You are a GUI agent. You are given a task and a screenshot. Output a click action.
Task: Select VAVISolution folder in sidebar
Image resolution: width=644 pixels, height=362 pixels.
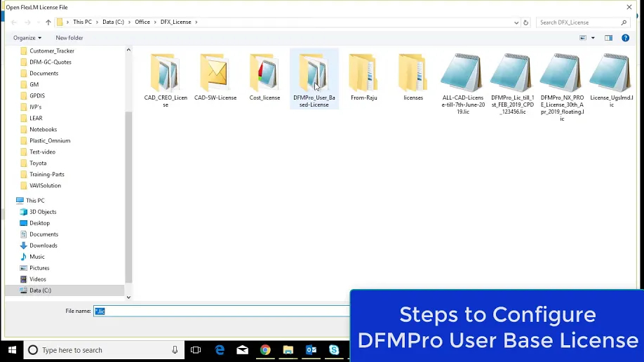point(45,186)
